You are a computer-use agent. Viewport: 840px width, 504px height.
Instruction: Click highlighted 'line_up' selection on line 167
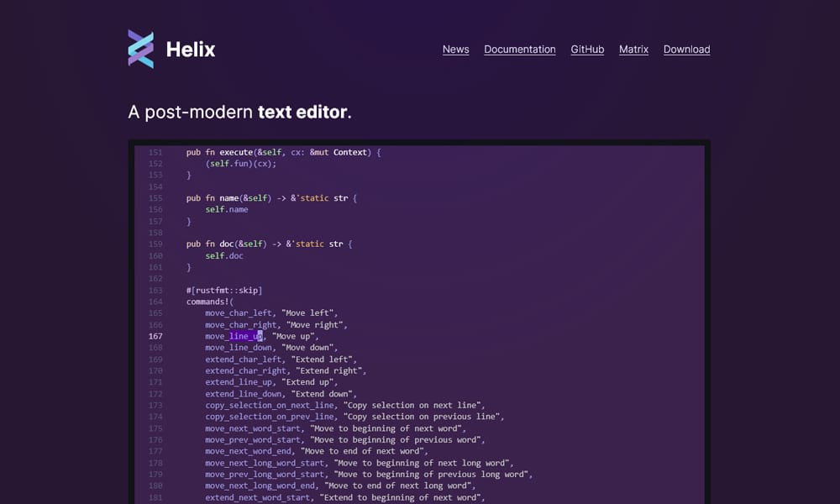point(246,336)
